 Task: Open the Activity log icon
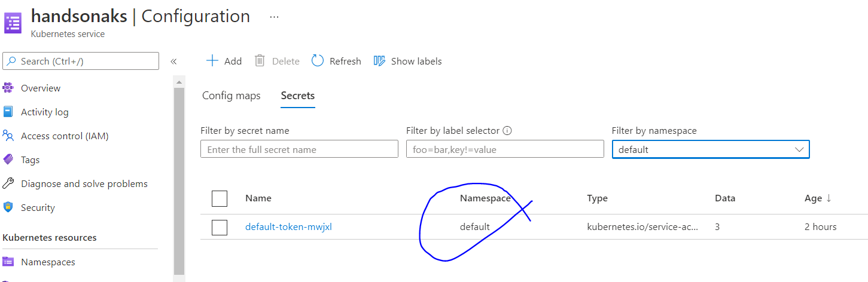tap(8, 112)
